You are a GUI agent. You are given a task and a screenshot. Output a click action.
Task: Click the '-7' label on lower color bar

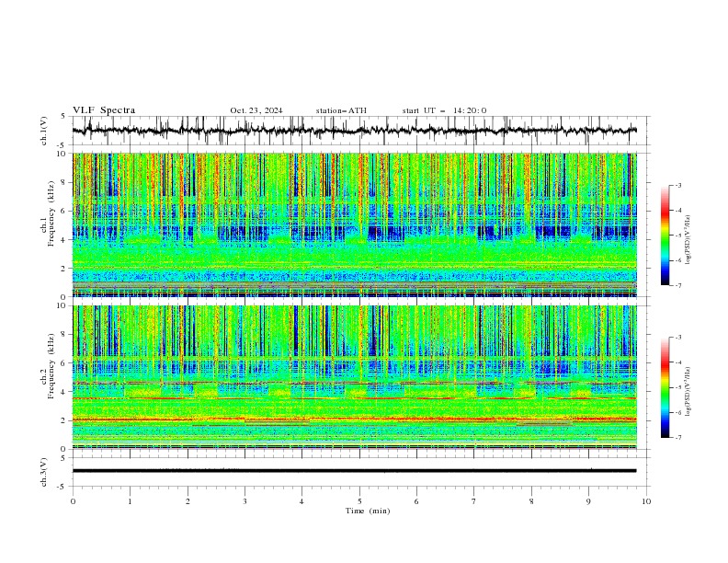pyautogui.click(x=678, y=438)
